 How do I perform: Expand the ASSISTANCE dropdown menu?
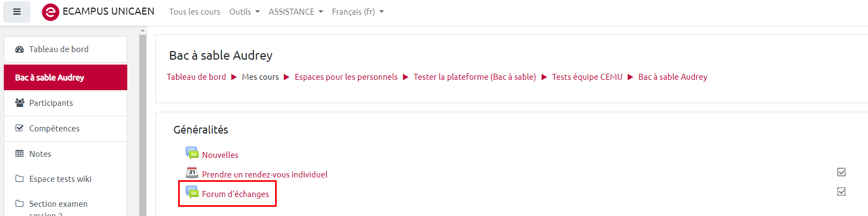click(x=296, y=12)
